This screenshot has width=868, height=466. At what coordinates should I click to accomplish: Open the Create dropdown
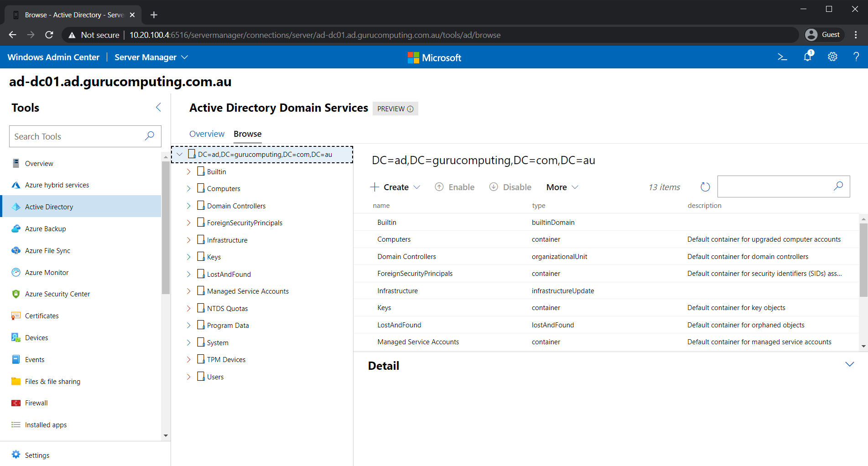(x=395, y=187)
